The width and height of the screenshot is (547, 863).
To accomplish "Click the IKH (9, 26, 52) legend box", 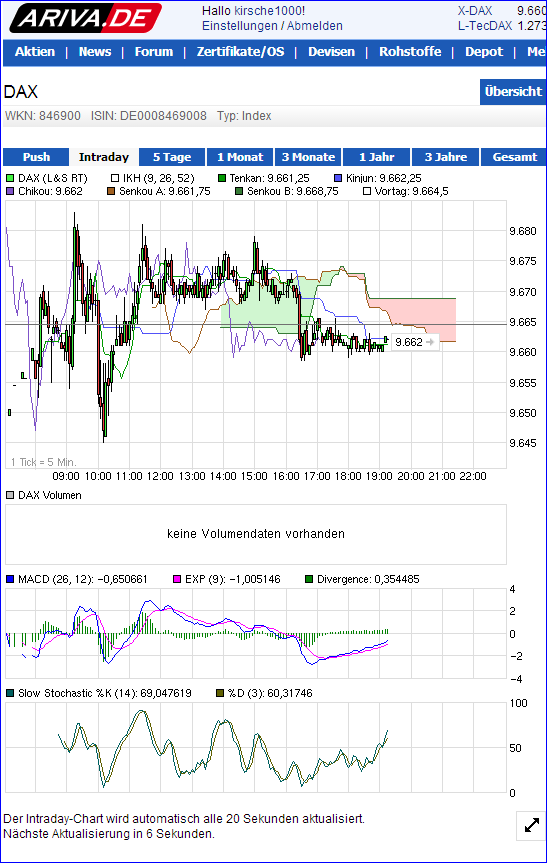I will pos(115,178).
